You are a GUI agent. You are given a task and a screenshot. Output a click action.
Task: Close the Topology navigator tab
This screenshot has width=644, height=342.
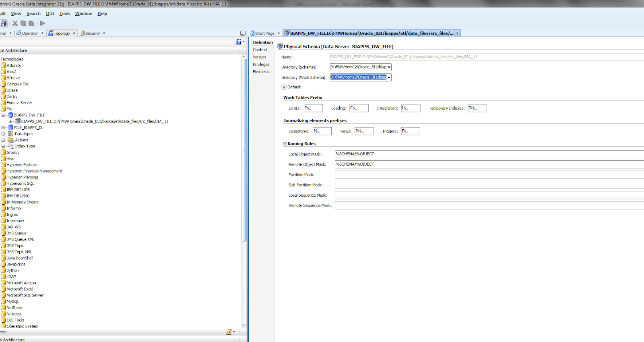click(x=74, y=33)
